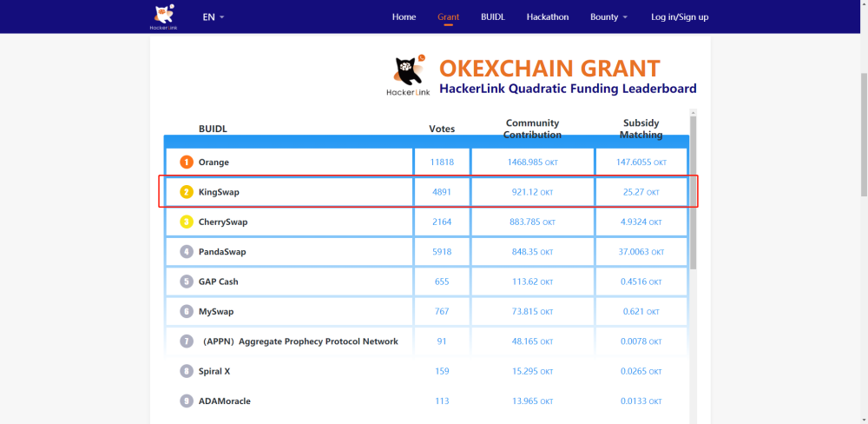Image resolution: width=868 pixels, height=424 pixels.
Task: Click KingSwap's vote count 4891
Action: [442, 192]
